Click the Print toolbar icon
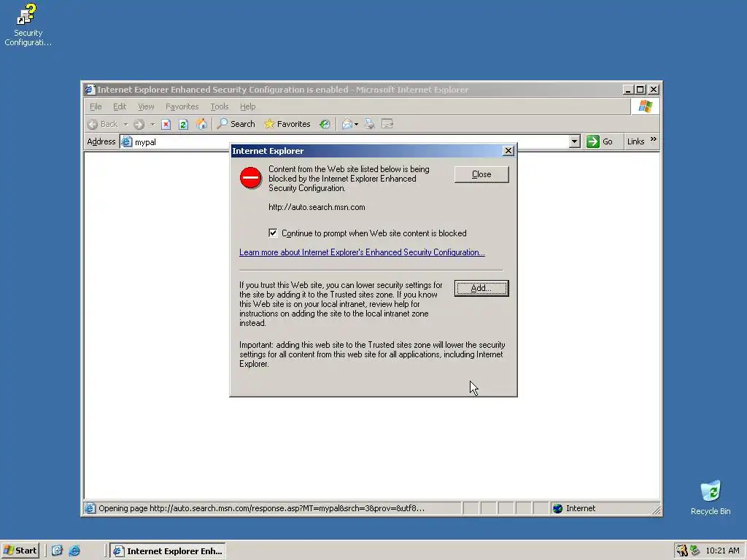Image resolution: width=747 pixels, height=560 pixels. pyautogui.click(x=370, y=124)
